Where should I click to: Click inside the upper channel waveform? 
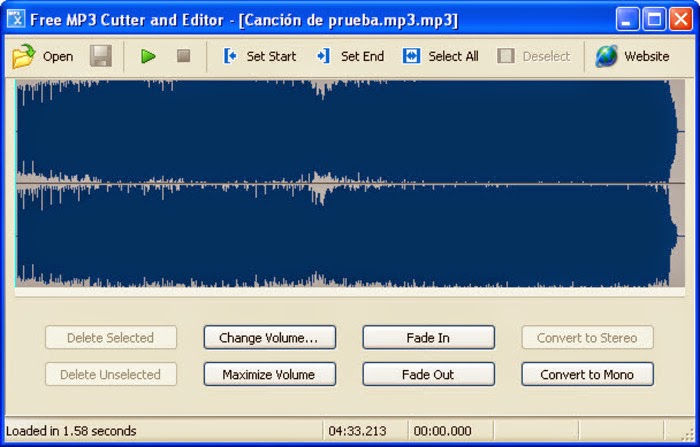[x=350, y=131]
